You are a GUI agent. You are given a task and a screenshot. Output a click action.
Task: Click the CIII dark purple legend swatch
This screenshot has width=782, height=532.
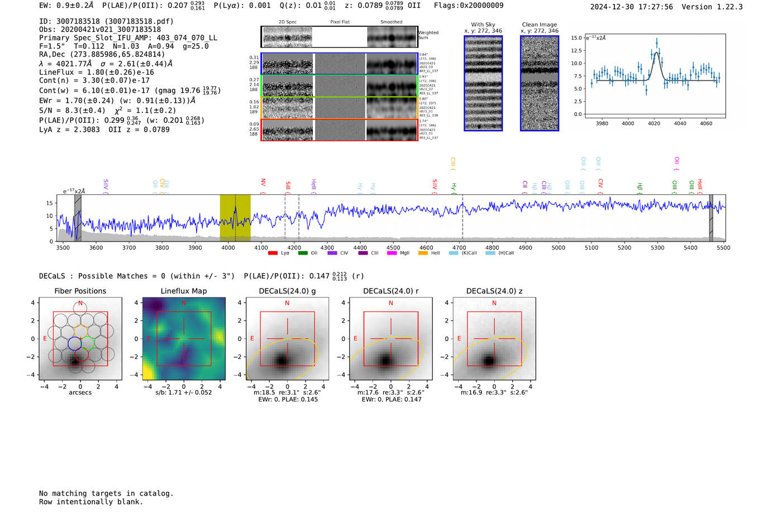pyautogui.click(x=363, y=253)
